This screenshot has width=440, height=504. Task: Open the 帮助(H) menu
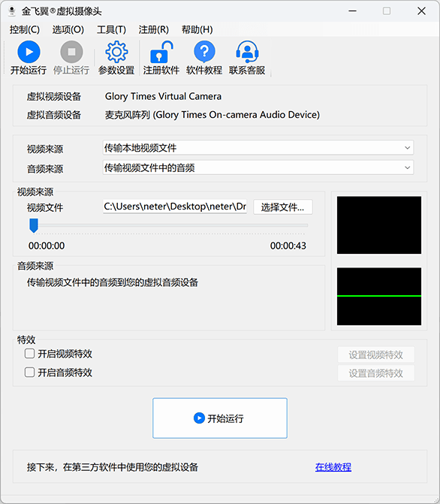(x=197, y=29)
